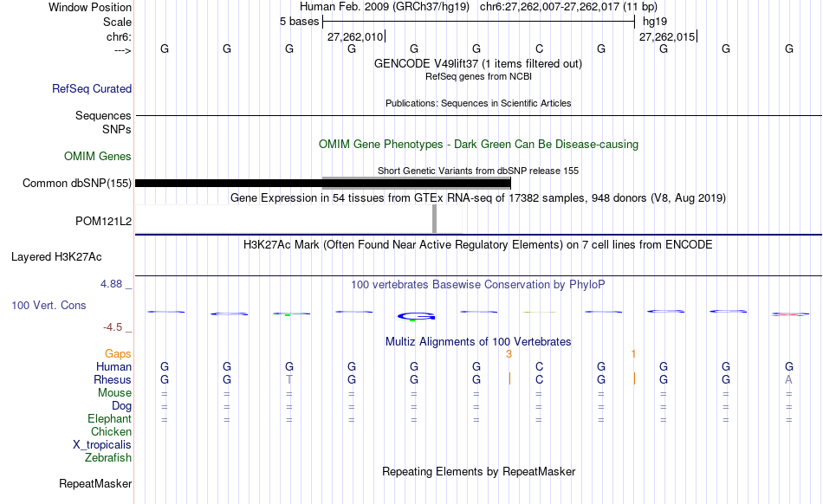Click the POM121L2 gene label
The width and height of the screenshot is (823, 504).
[103, 222]
